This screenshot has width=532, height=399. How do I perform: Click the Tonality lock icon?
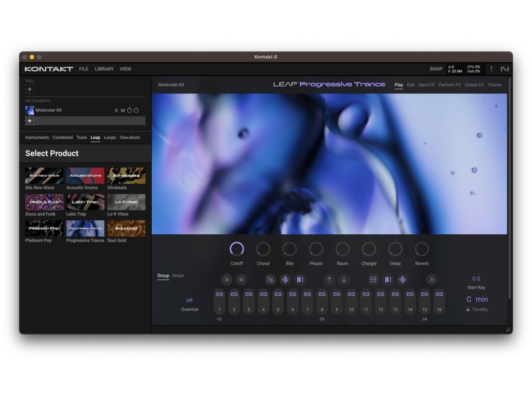468,310
